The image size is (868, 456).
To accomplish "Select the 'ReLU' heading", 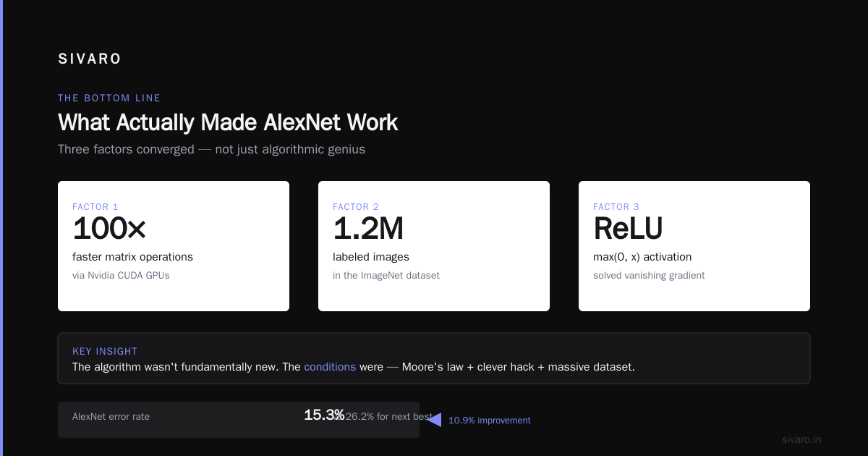I will [x=628, y=229].
